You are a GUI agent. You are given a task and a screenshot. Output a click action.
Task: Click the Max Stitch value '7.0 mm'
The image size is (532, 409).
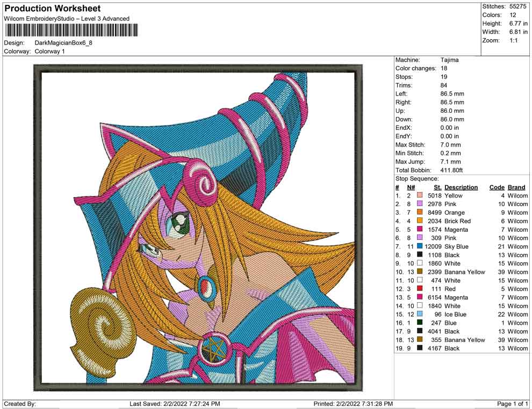pyautogui.click(x=450, y=145)
